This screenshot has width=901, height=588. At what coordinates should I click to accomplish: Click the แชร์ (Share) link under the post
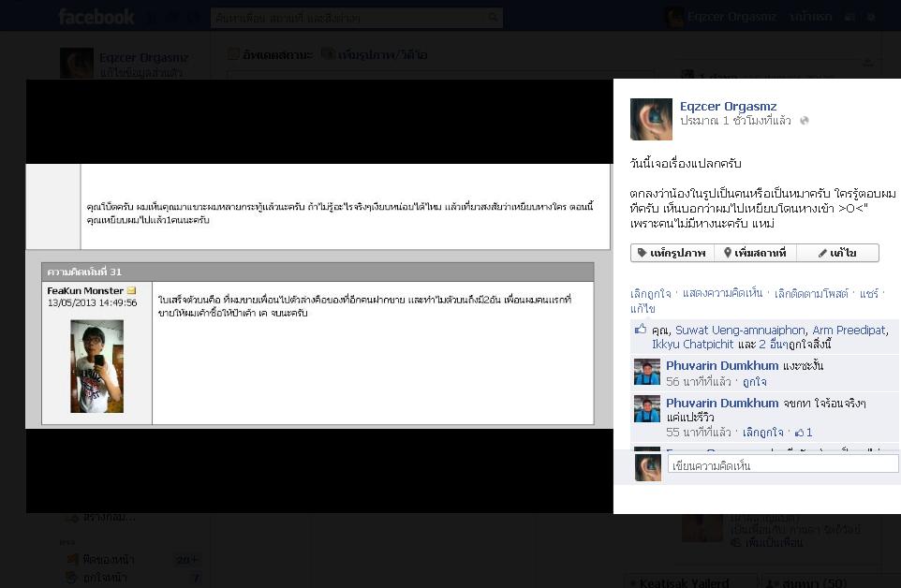pos(868,293)
